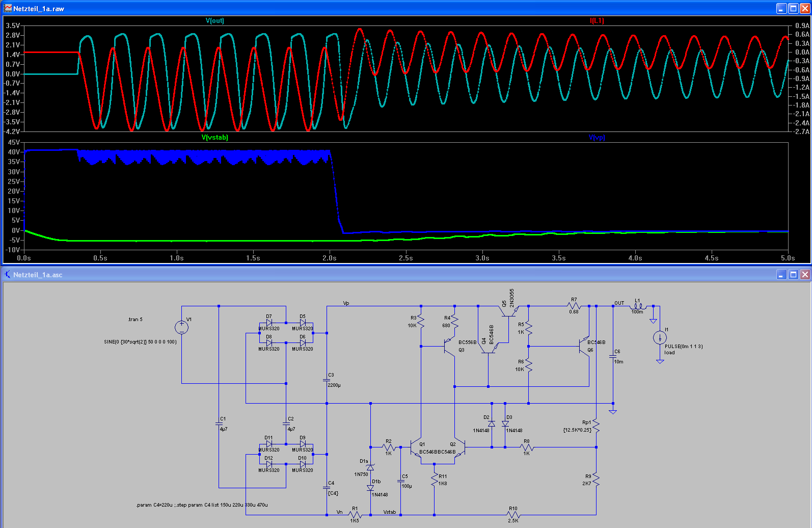The width and height of the screenshot is (812, 528).
Task: Select capacitor C3 2200µ
Action: click(x=327, y=380)
